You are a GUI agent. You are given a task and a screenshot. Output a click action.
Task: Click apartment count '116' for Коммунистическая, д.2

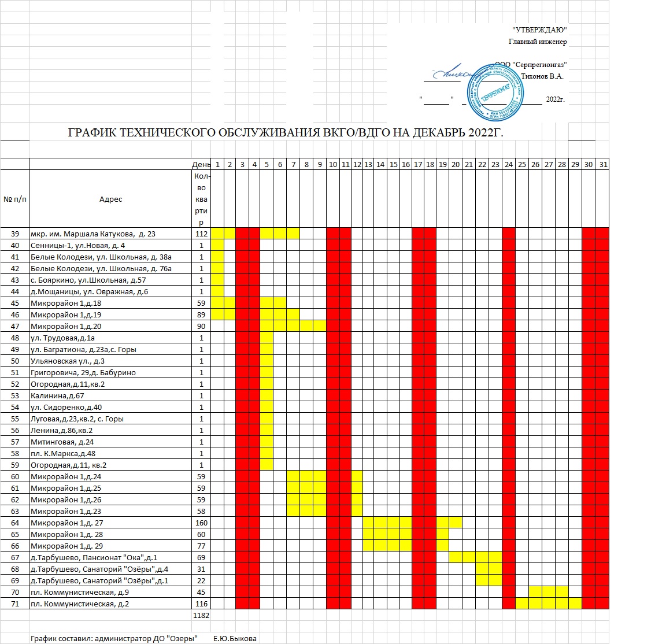[201, 604]
